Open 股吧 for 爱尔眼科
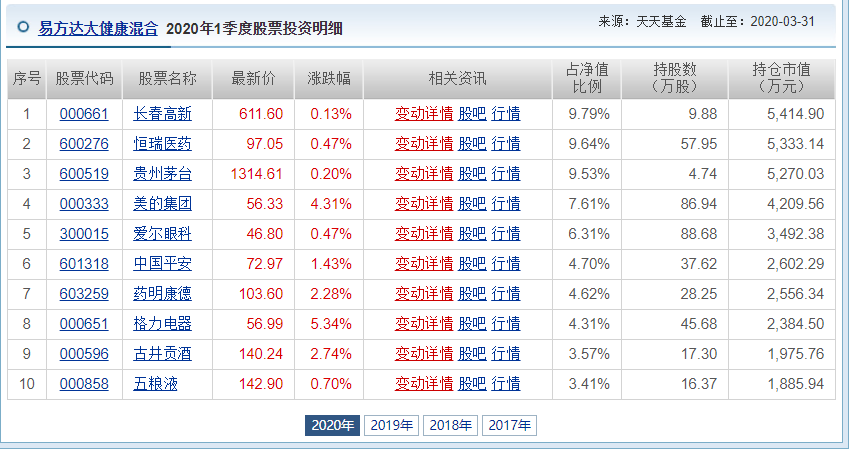Image resolution: width=853 pixels, height=451 pixels. tap(472, 234)
